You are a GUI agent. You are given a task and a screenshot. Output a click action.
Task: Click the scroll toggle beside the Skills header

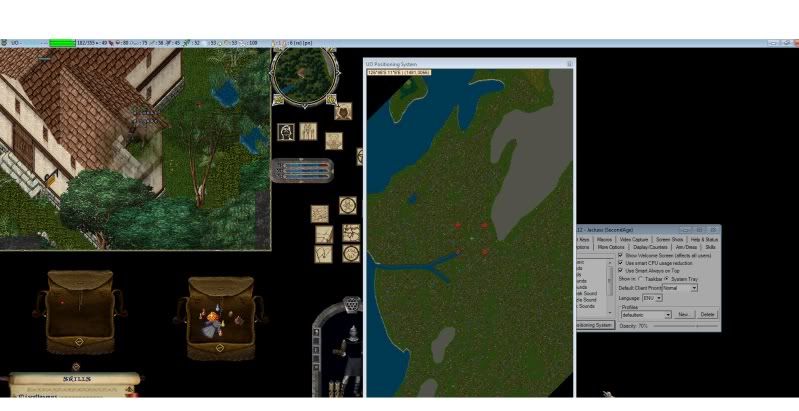(x=130, y=390)
